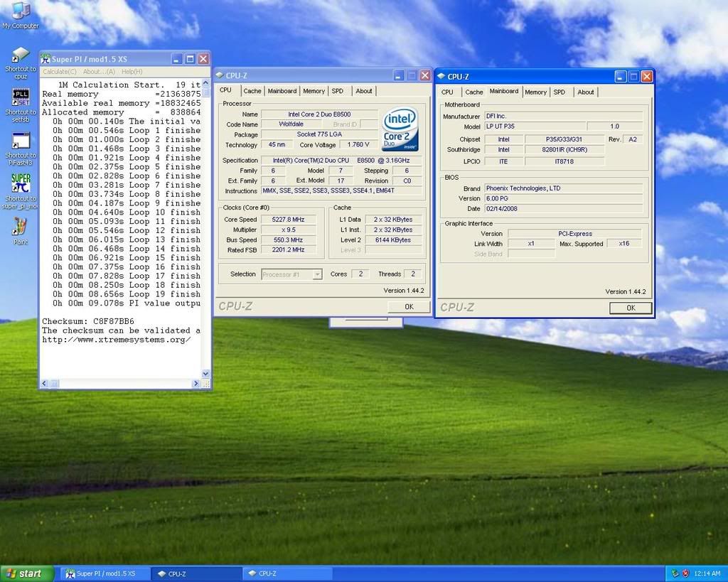Viewport: 728px width, 582px height.
Task: Click the Super PI vertical scrollbar up arrow
Action: click(206, 83)
